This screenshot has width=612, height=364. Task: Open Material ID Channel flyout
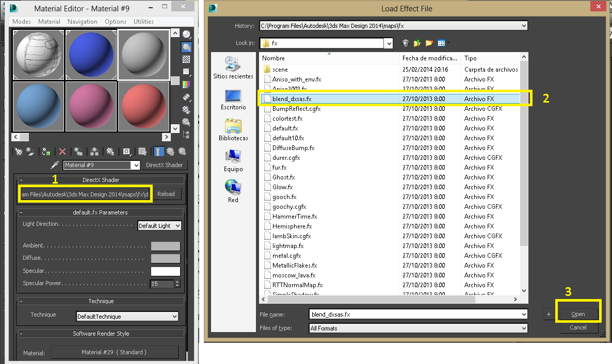click(126, 152)
